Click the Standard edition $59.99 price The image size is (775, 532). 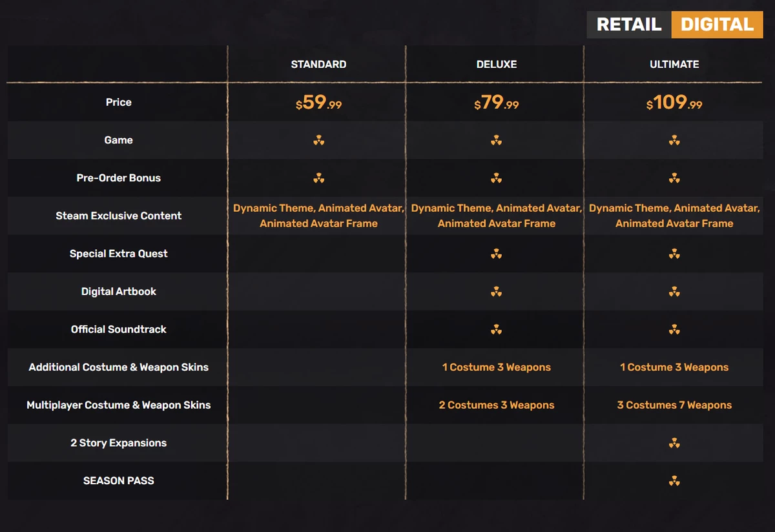coord(318,103)
